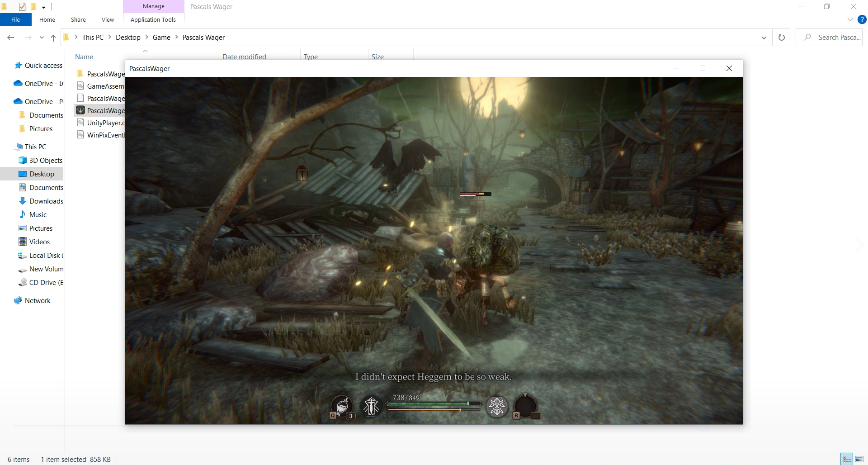Click the enemy's red health bar
868x465 pixels.
pos(476,194)
